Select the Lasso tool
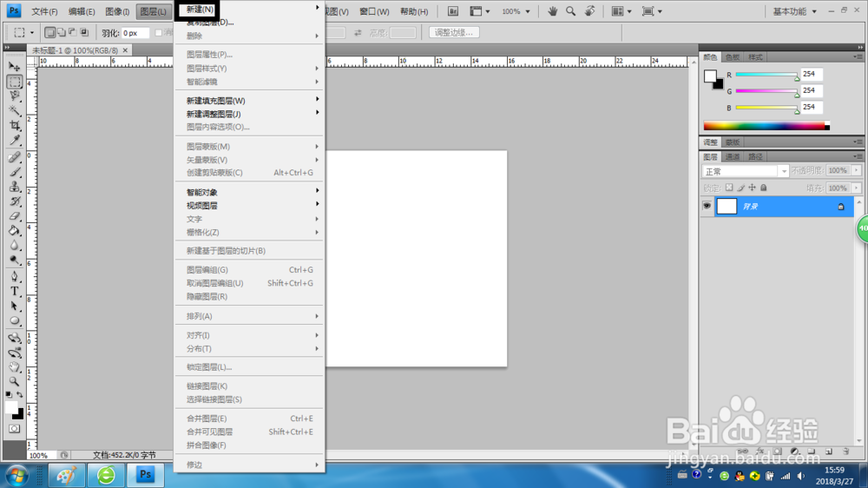Image resolution: width=868 pixels, height=488 pixels. [15, 96]
